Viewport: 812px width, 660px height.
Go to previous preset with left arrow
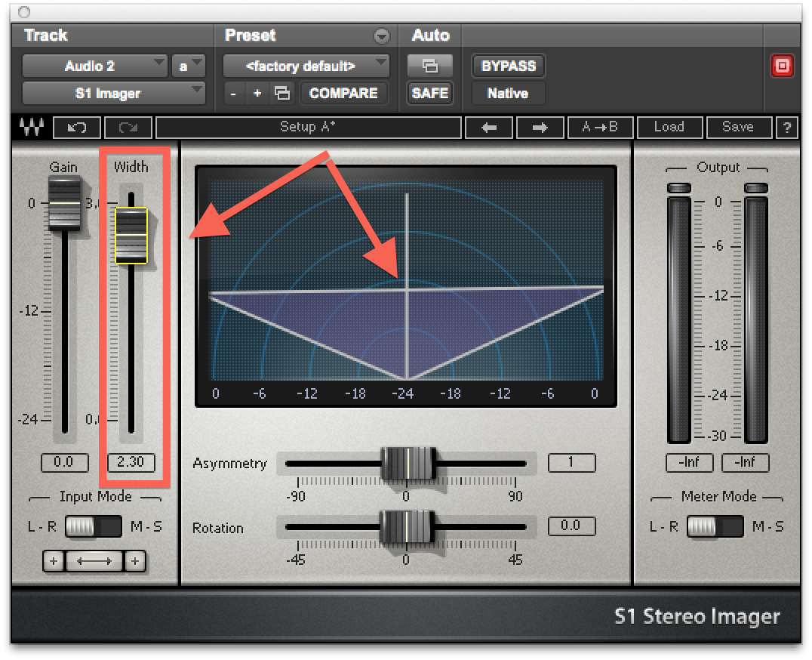(489, 128)
